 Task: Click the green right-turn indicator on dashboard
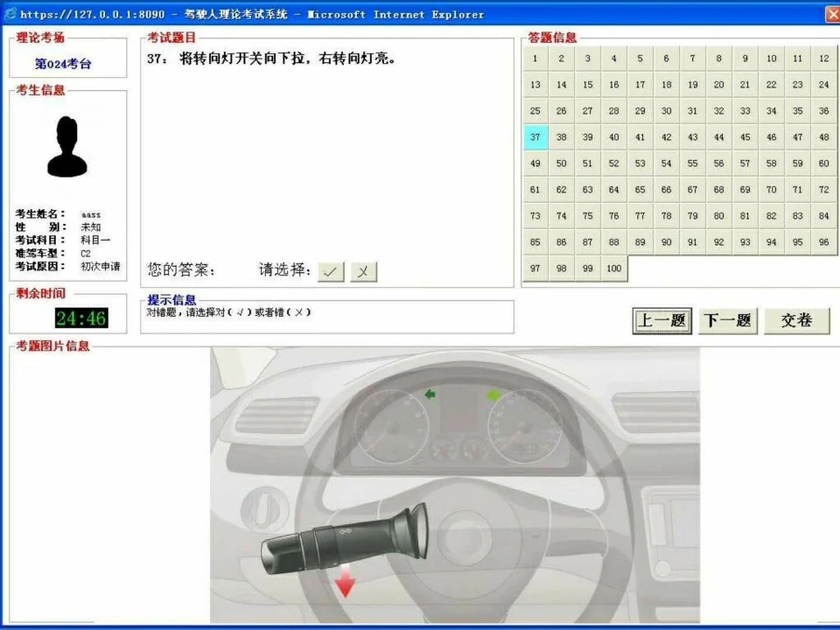point(493,395)
